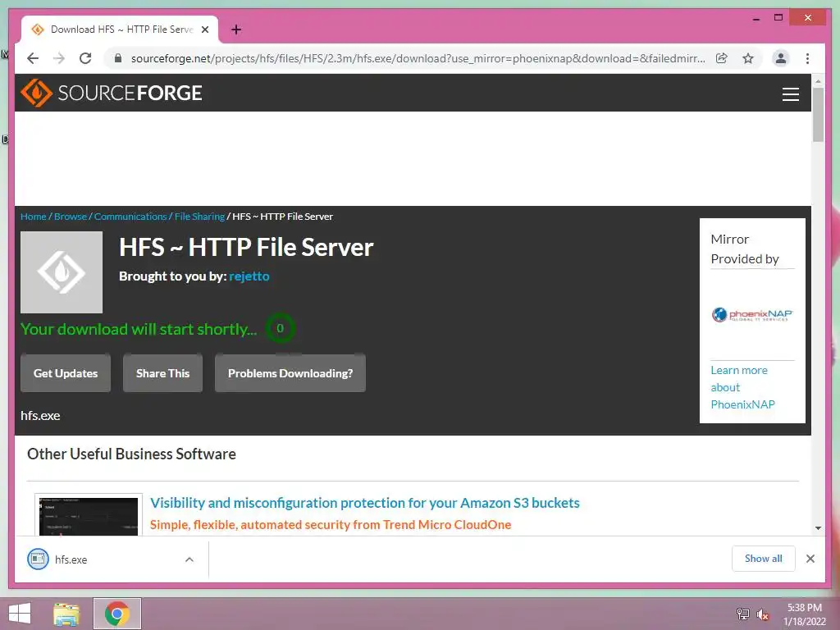Image resolution: width=840 pixels, height=630 pixels.
Task: Click the scrollbar up arrow
Action: (818, 81)
